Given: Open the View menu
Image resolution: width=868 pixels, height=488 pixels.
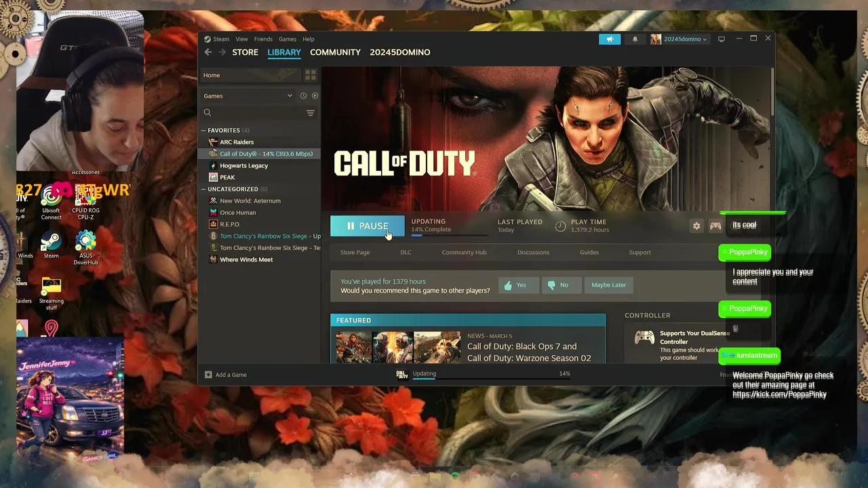Looking at the screenshot, I should point(241,39).
